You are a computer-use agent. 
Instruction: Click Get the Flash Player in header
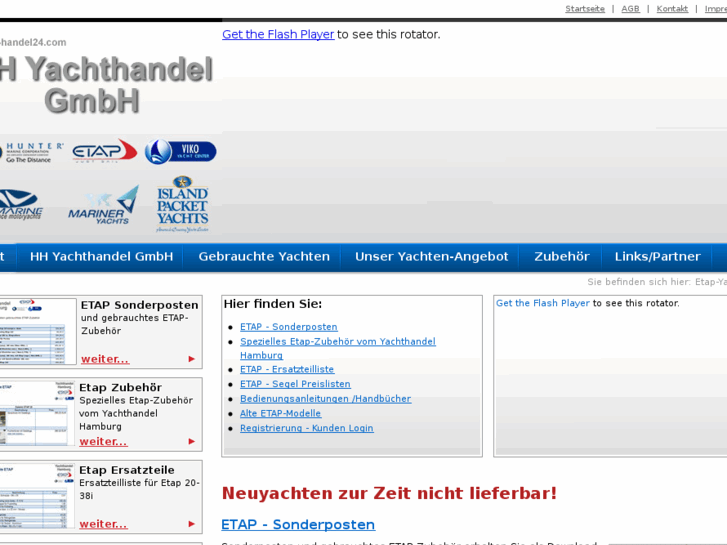pos(278,34)
